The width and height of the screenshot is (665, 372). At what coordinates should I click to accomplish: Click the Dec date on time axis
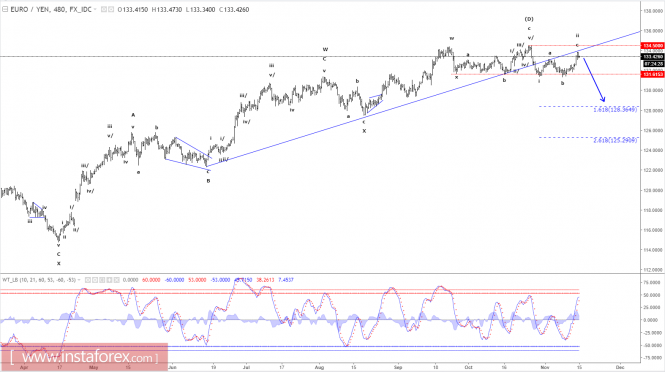620,367
